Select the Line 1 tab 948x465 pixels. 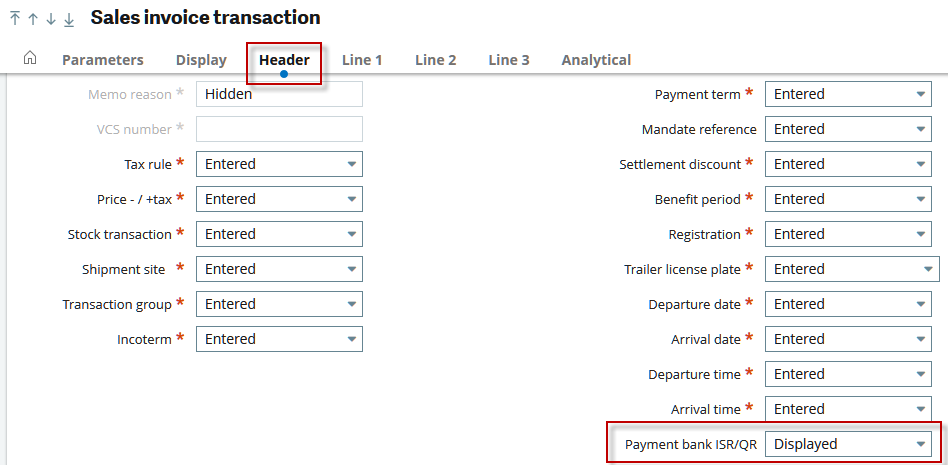coord(362,60)
